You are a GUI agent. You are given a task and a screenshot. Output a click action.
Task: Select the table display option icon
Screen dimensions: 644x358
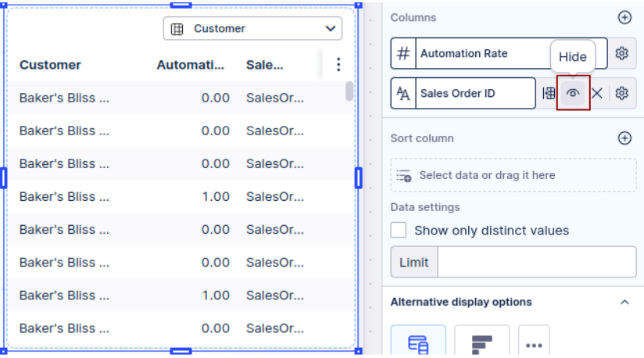click(x=417, y=342)
